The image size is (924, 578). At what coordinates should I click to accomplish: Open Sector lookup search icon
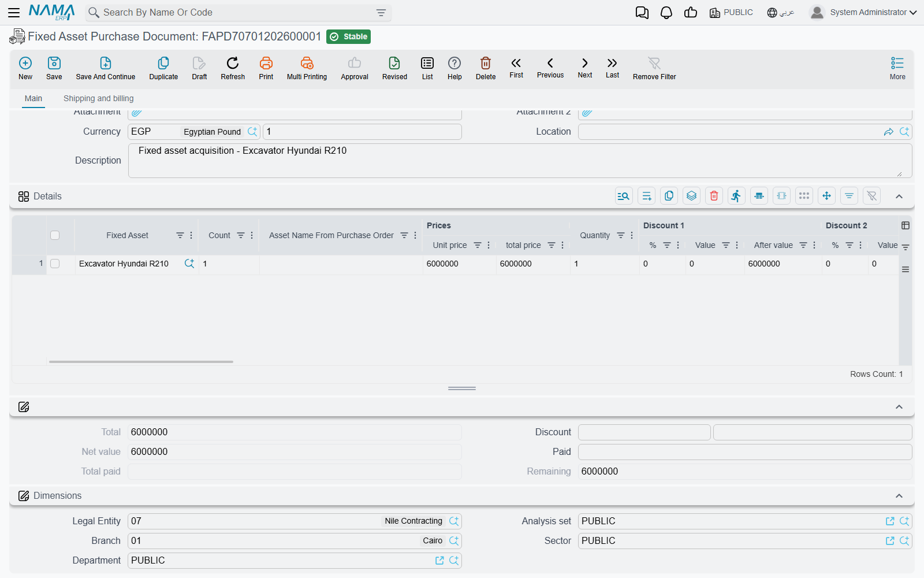click(904, 541)
